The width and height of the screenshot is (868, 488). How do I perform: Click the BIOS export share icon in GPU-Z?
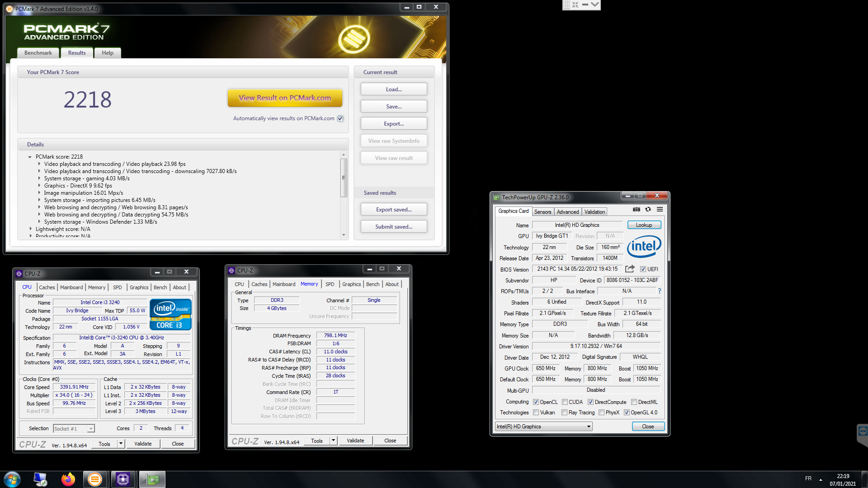tap(630, 269)
